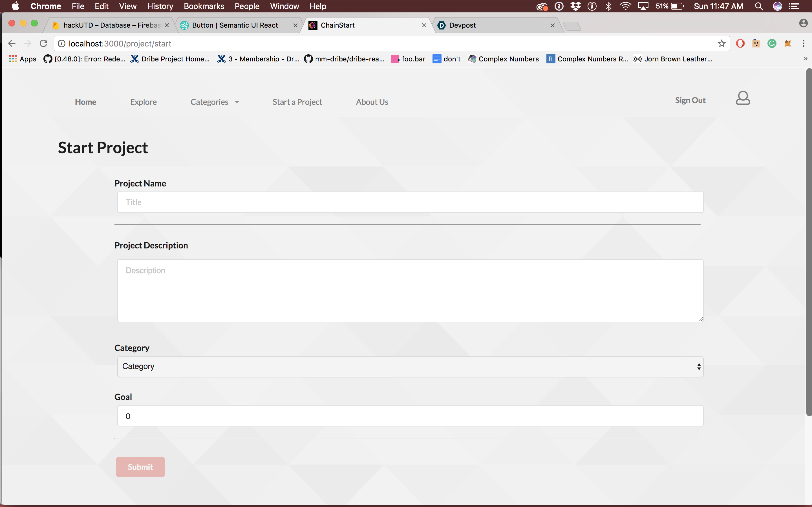
Task: Show hidden bookmarks overflow chevron
Action: (805, 59)
